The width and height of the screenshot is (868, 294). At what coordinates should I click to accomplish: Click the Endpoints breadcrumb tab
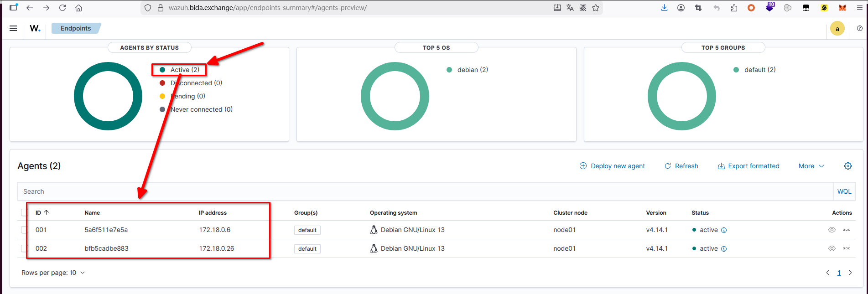[76, 28]
